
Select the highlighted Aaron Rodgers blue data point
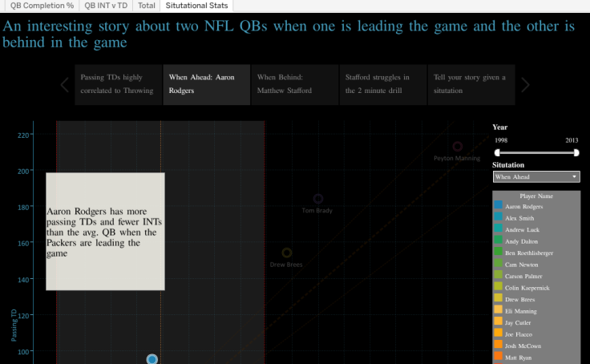[152, 359]
